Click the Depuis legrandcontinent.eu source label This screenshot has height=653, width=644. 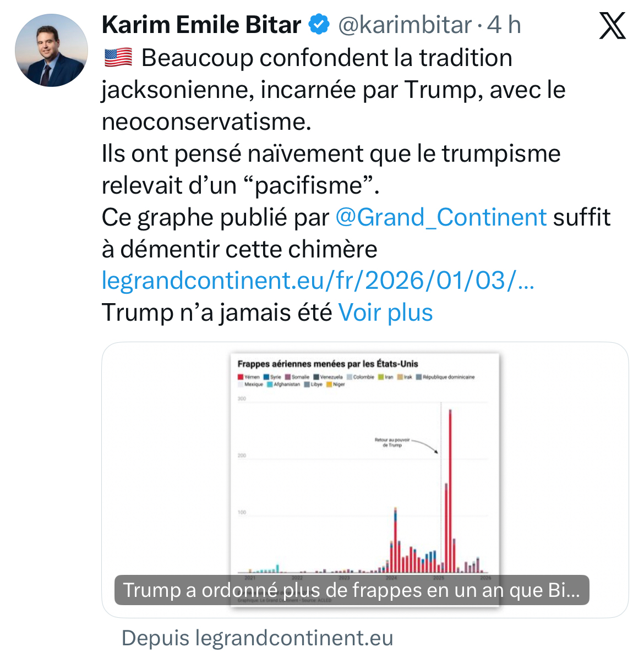point(257,638)
